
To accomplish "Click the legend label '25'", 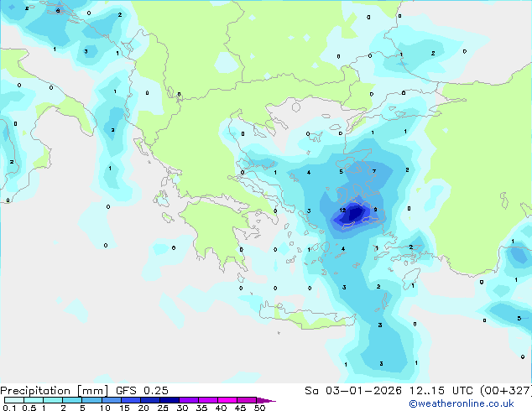I will pyautogui.click(x=163, y=408).
